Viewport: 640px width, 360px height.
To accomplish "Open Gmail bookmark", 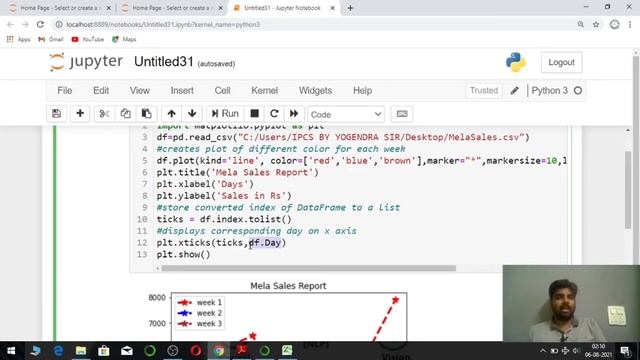I will click(51, 40).
